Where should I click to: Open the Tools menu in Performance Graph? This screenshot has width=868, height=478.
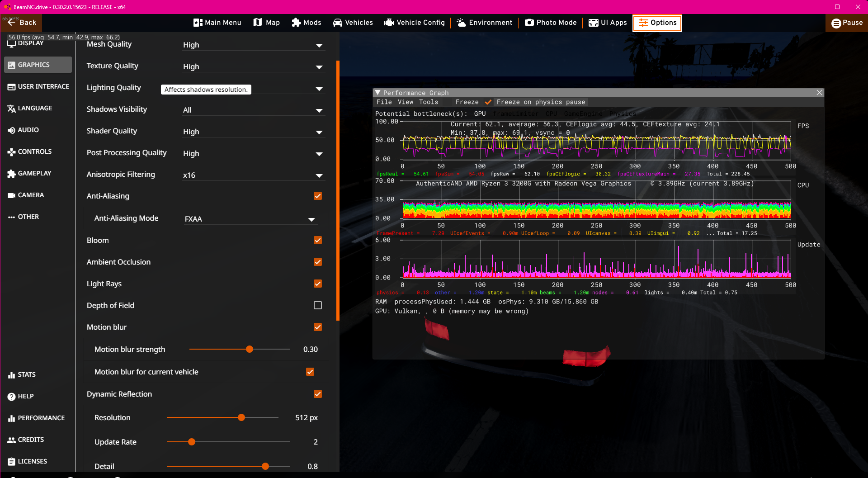pos(428,102)
